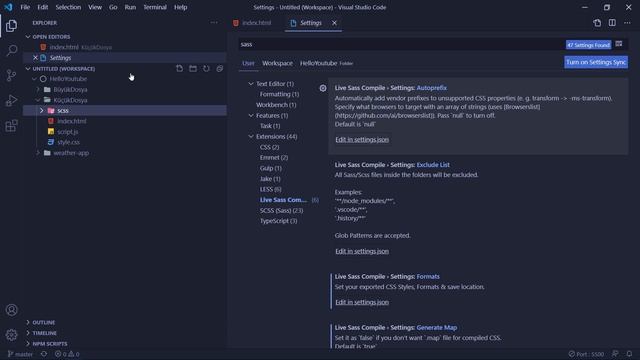Open the Selection menu

(68, 7)
